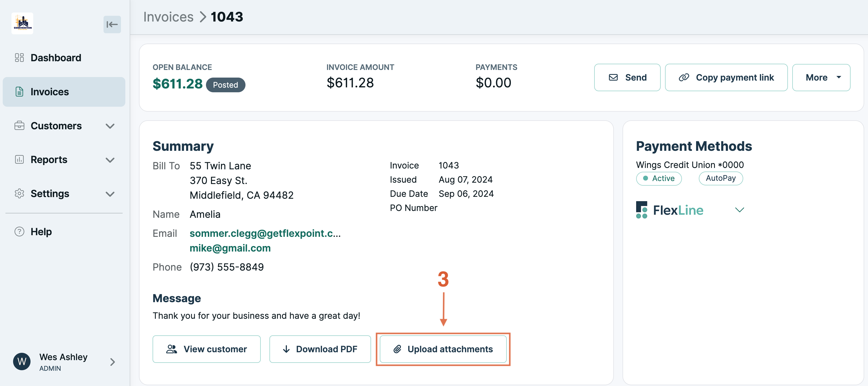The width and height of the screenshot is (868, 386).
Task: Click the mike@gmail.com email link
Action: point(230,248)
